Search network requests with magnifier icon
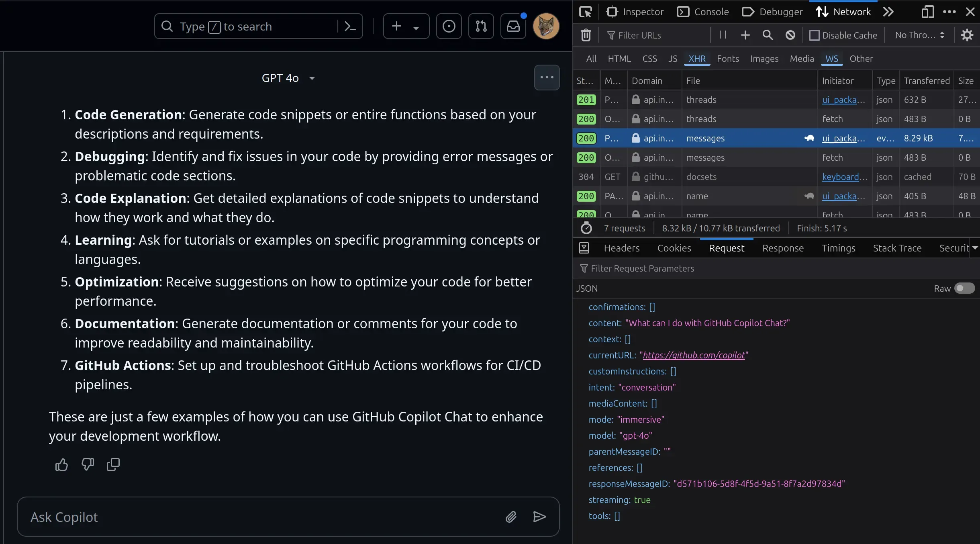This screenshot has height=544, width=980. pos(768,35)
